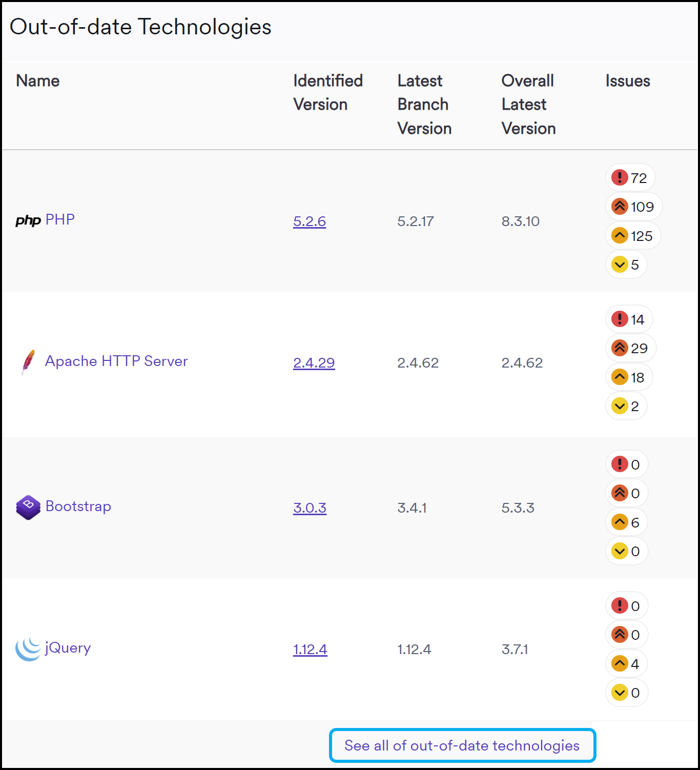Click the Bootstrap logo icon
This screenshot has width=700, height=770.
click(28, 507)
